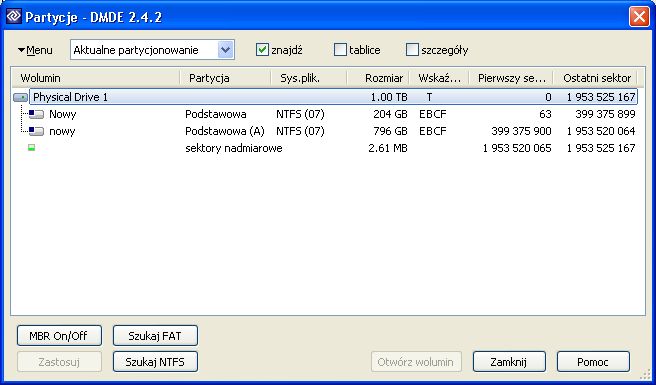Click the Ostatni sektor column header

click(595, 78)
